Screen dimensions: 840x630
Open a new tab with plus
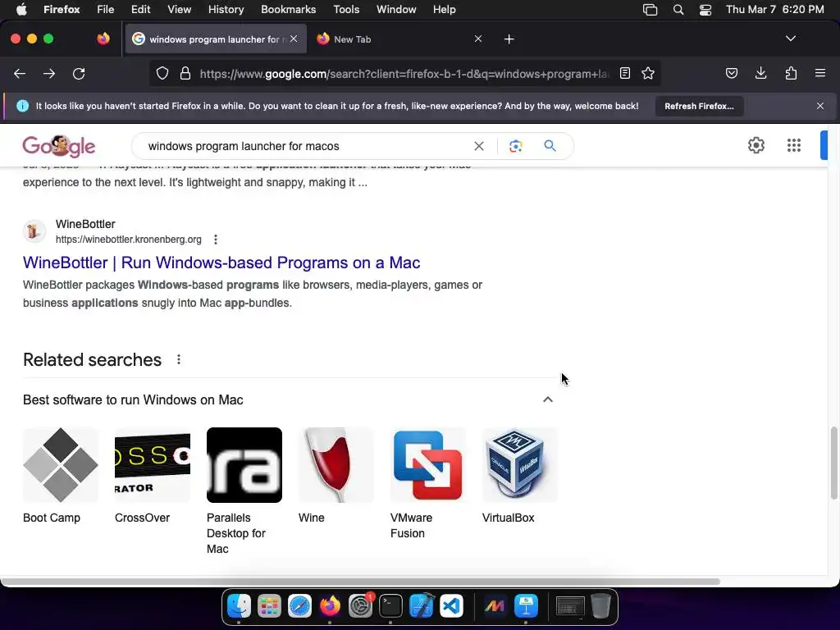[509, 39]
